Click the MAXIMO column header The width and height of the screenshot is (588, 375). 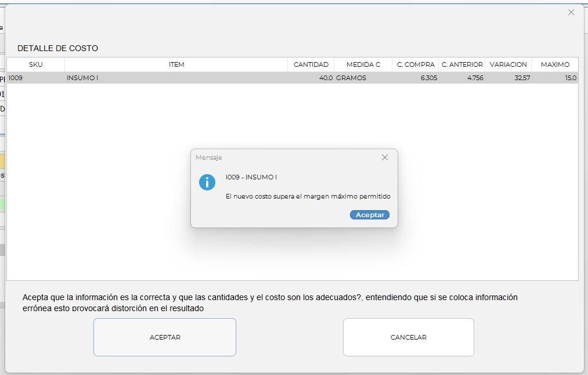pos(555,64)
